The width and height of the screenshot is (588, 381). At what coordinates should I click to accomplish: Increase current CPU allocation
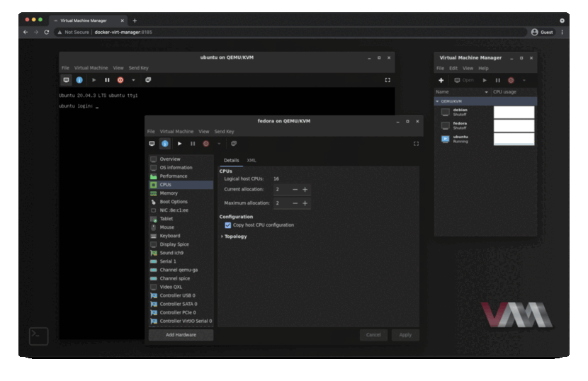[305, 190]
